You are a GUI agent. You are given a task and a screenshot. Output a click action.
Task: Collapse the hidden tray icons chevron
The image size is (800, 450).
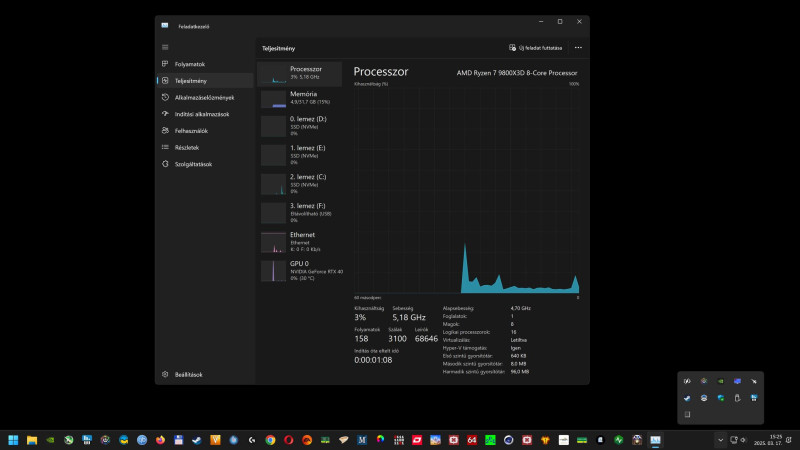720,440
